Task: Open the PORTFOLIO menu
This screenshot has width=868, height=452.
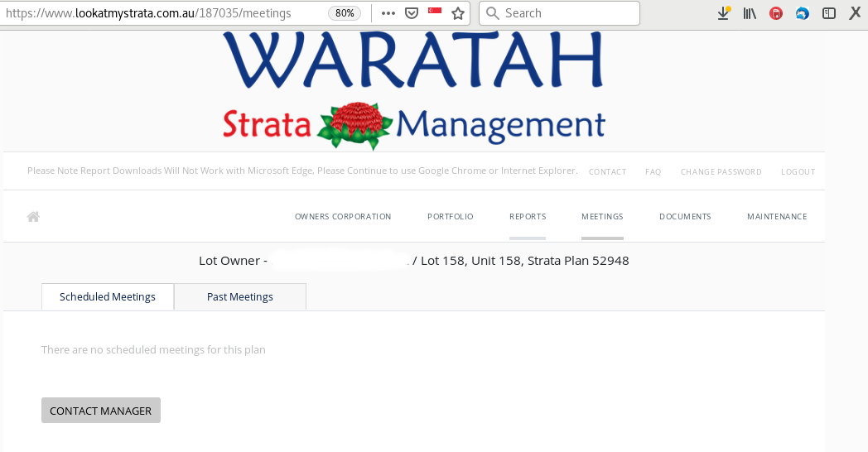Action: tap(450, 216)
